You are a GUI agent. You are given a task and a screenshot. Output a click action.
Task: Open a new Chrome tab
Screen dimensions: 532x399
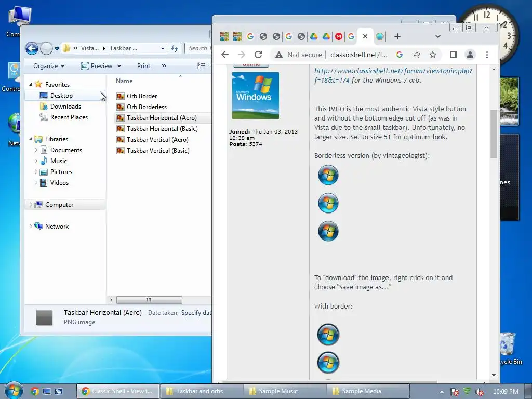(x=397, y=36)
